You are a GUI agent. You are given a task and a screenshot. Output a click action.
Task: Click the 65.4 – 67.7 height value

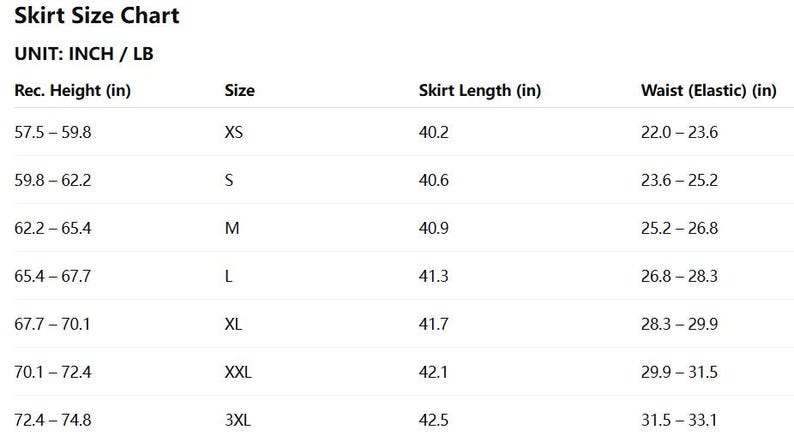coord(53,276)
